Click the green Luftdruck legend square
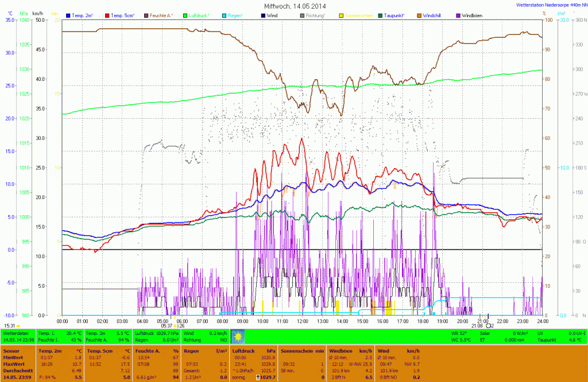 (185, 15)
